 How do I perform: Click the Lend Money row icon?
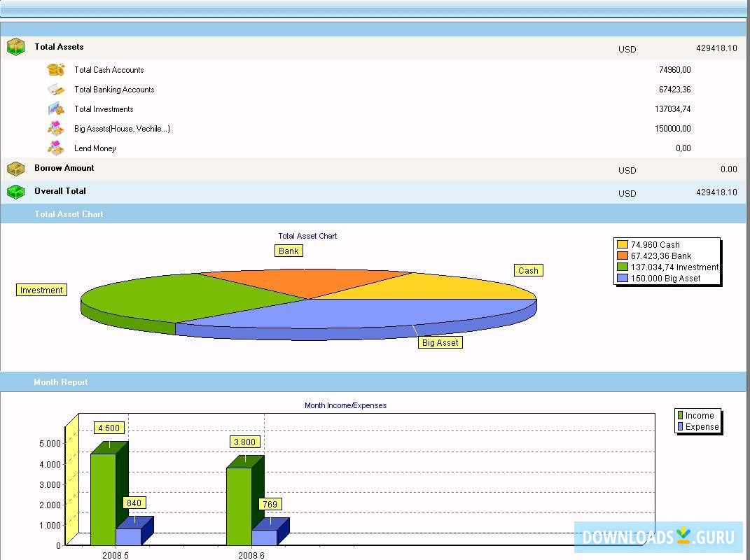tap(56, 148)
